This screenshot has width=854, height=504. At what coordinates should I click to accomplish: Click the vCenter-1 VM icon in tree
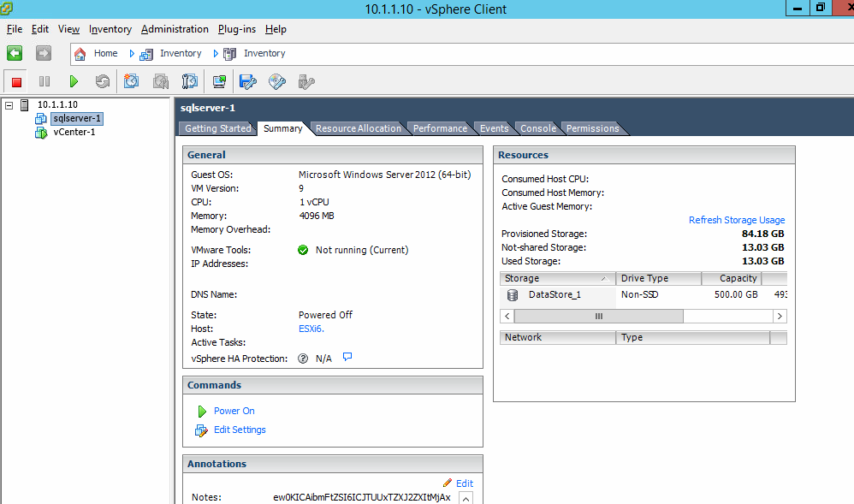(41, 132)
